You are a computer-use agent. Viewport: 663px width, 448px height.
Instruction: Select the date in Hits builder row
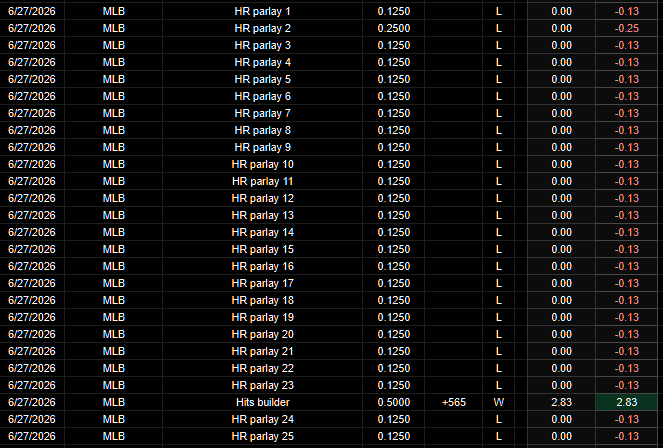coord(32,402)
